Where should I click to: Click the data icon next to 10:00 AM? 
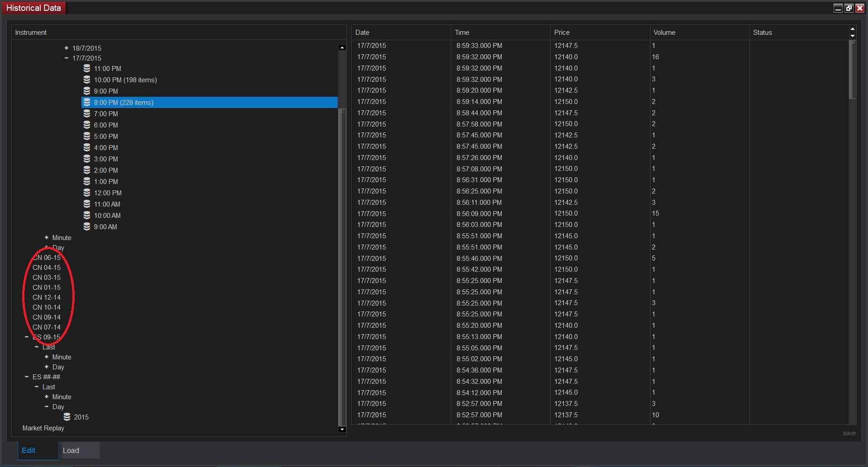(x=87, y=215)
